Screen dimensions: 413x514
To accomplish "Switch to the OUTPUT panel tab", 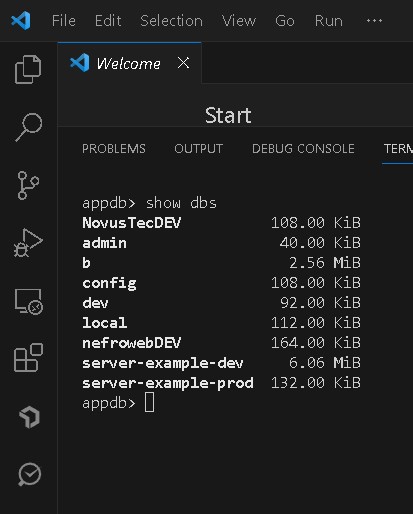I will [199, 149].
